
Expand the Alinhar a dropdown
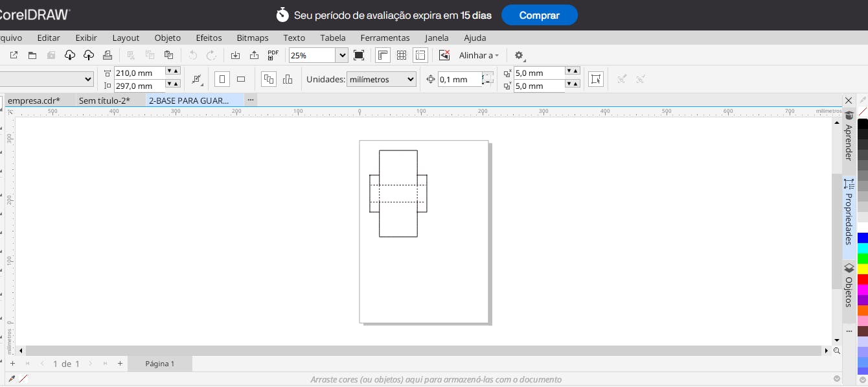pos(479,55)
